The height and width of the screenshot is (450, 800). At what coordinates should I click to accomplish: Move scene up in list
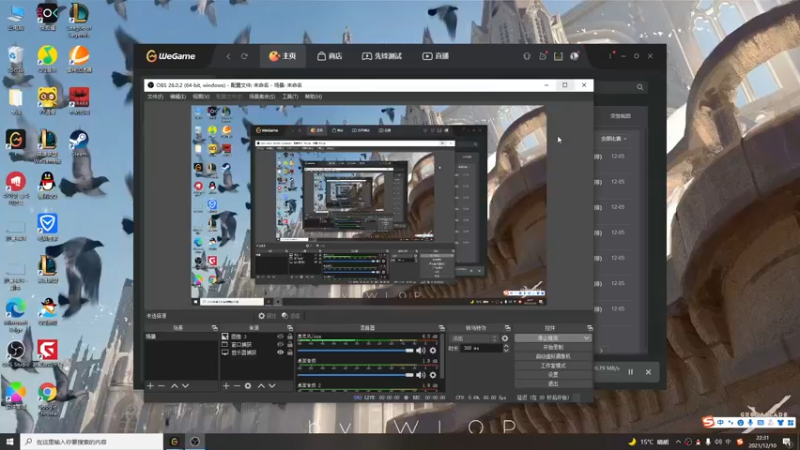pyautogui.click(x=174, y=386)
